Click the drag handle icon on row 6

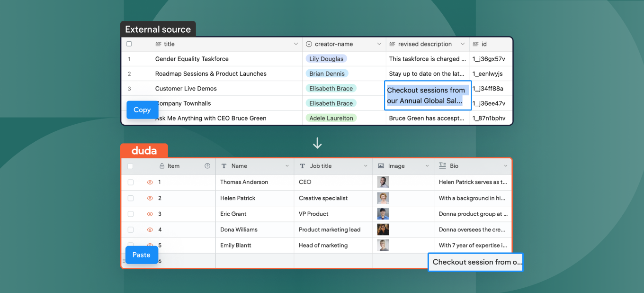pyautogui.click(x=125, y=261)
